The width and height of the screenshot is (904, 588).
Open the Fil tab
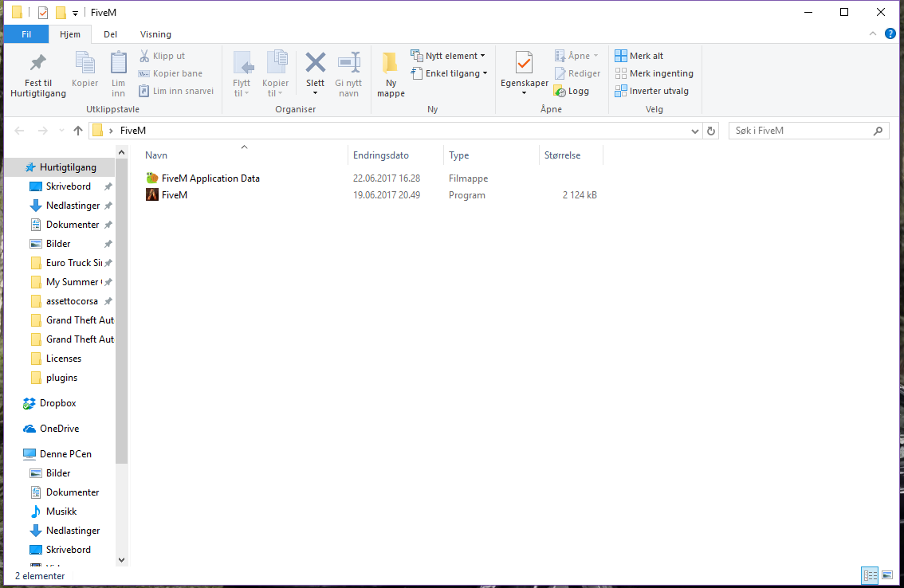(x=26, y=34)
